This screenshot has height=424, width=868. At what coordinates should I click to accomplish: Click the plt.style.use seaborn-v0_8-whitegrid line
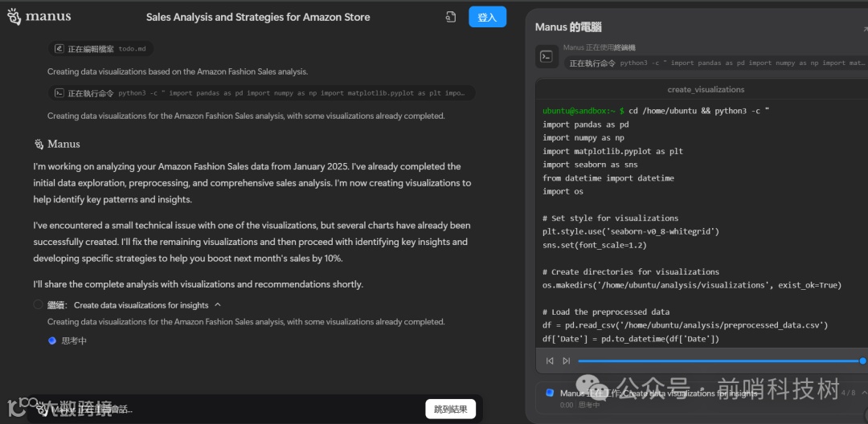pos(631,231)
